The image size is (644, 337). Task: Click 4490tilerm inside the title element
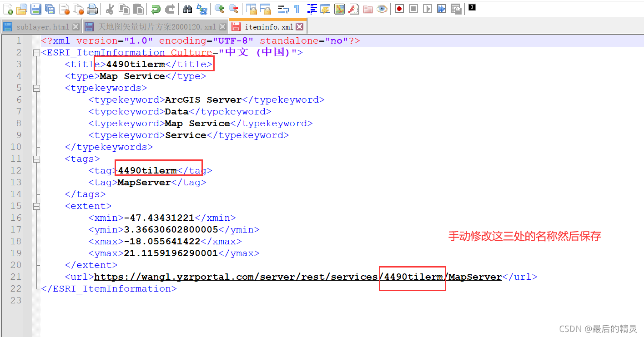(x=136, y=64)
